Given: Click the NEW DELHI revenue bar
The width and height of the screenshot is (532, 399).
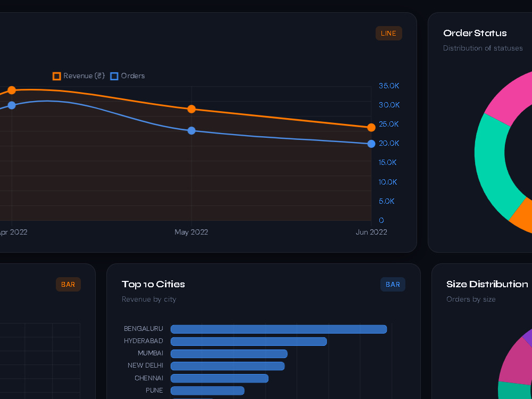Looking at the screenshot, I should pos(228,366).
